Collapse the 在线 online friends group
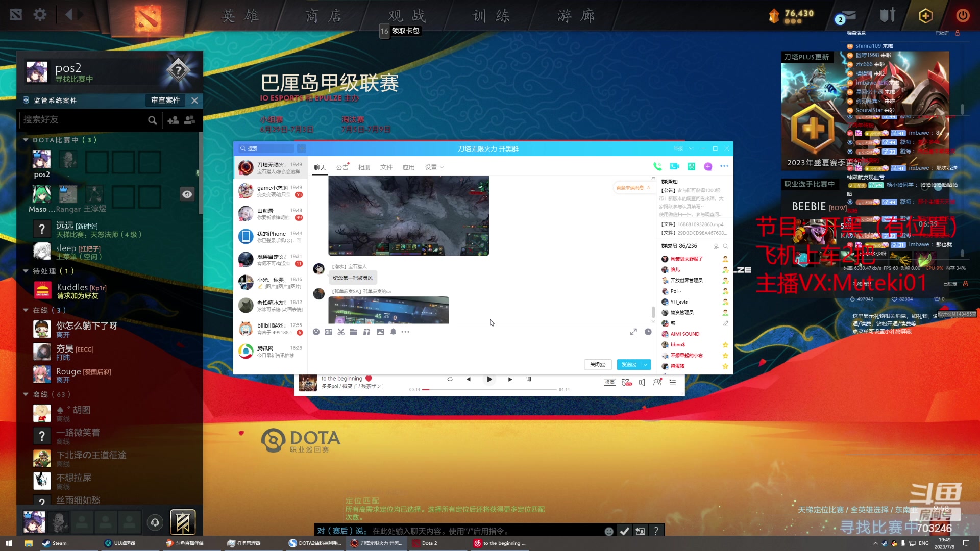This screenshot has width=980, height=551. pyautogui.click(x=26, y=310)
